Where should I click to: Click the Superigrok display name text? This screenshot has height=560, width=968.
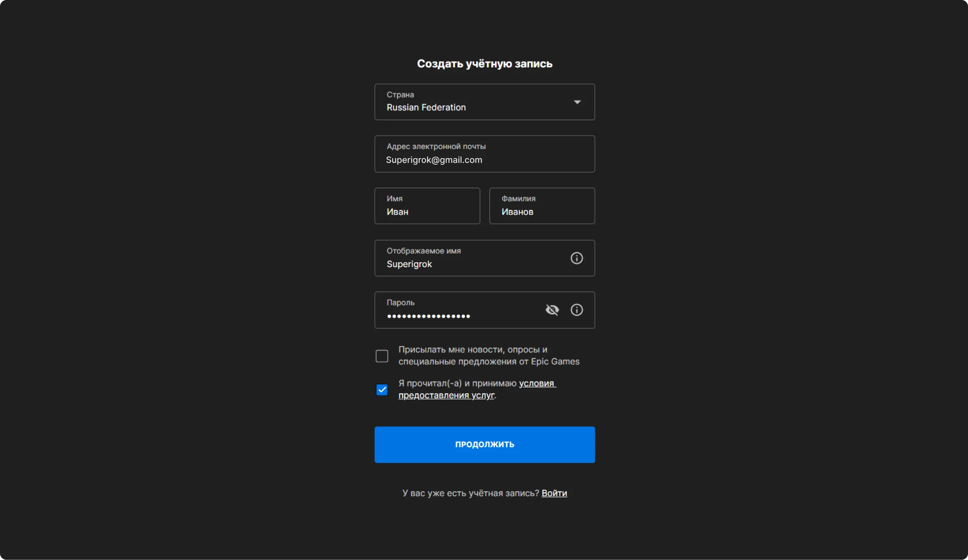pos(409,264)
